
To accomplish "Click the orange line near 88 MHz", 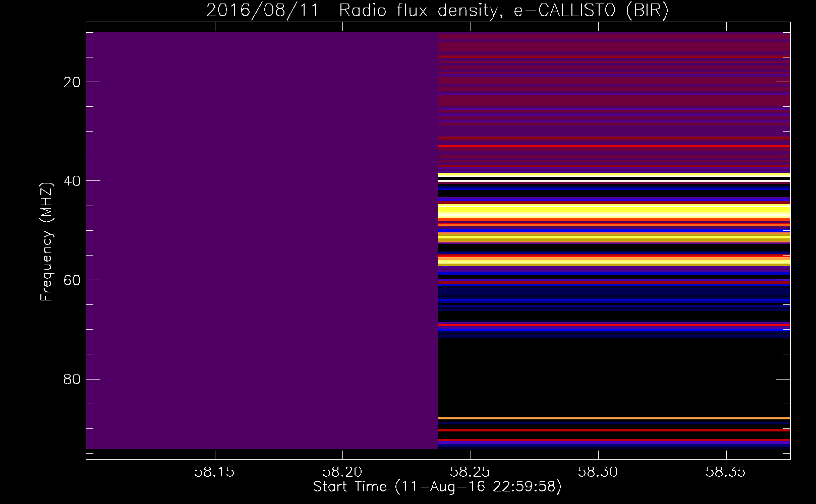I will (614, 418).
